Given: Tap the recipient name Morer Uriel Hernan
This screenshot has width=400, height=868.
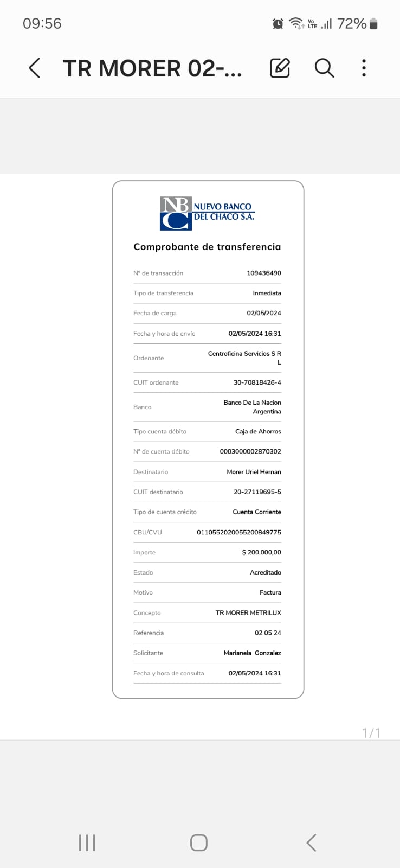Looking at the screenshot, I should pyautogui.click(x=254, y=472).
